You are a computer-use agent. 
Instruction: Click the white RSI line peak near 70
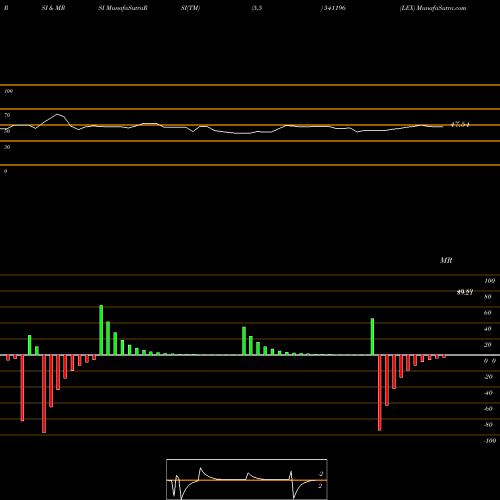coord(58,114)
